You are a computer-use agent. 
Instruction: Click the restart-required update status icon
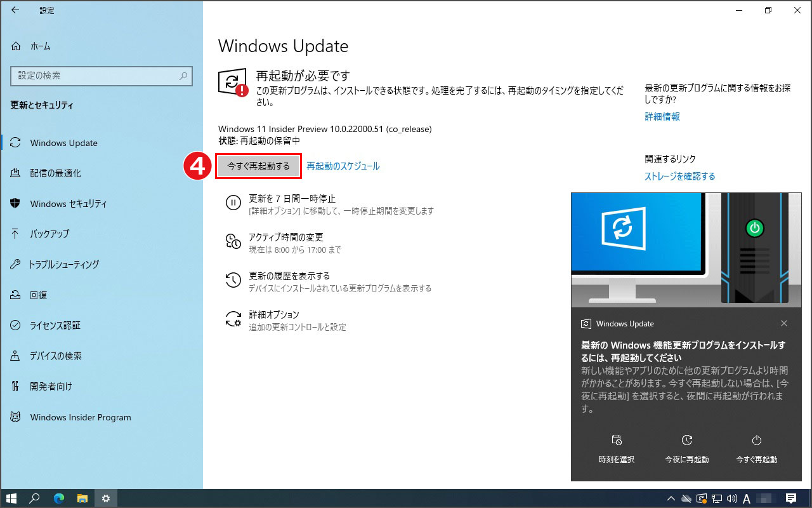233,83
